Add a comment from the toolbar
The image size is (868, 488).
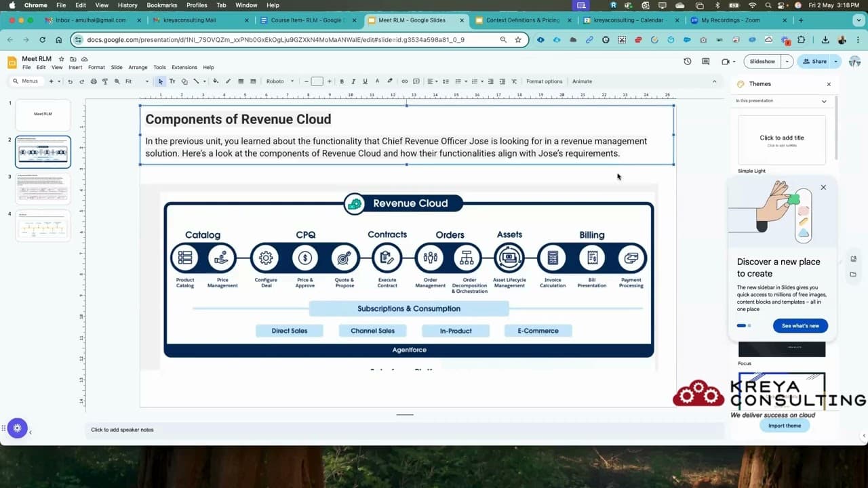(x=416, y=81)
